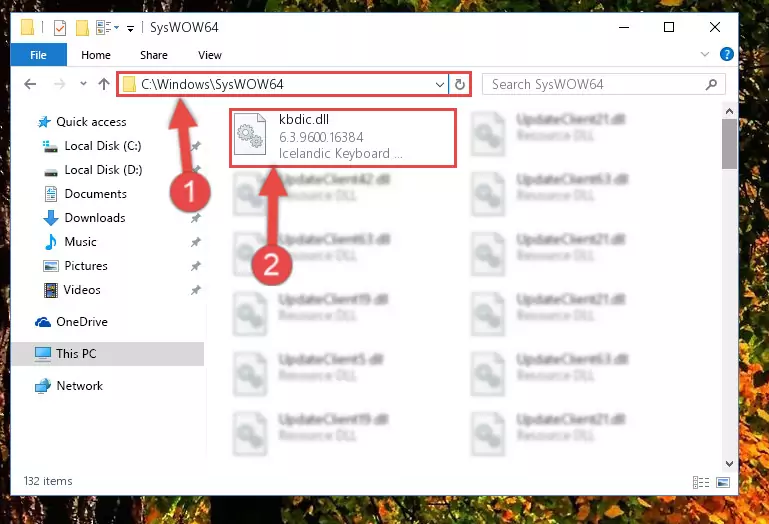Click the Quick access star icon
769x524 pixels.
(44, 122)
